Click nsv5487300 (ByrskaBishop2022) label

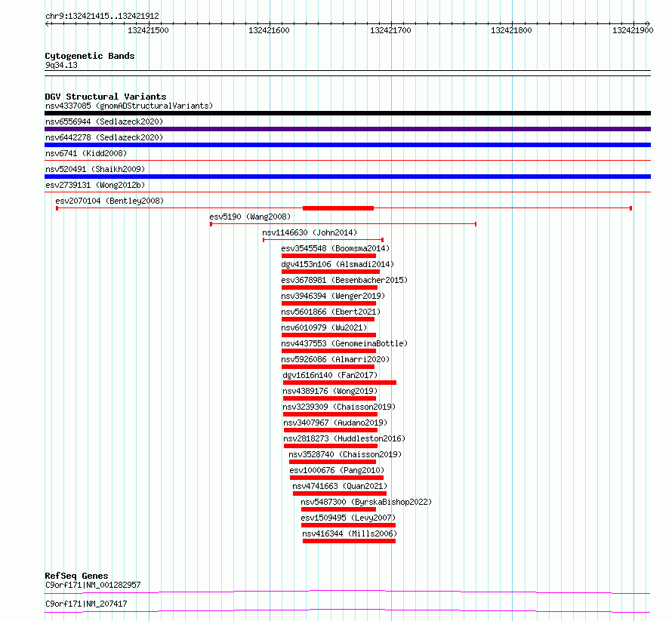tap(366, 502)
